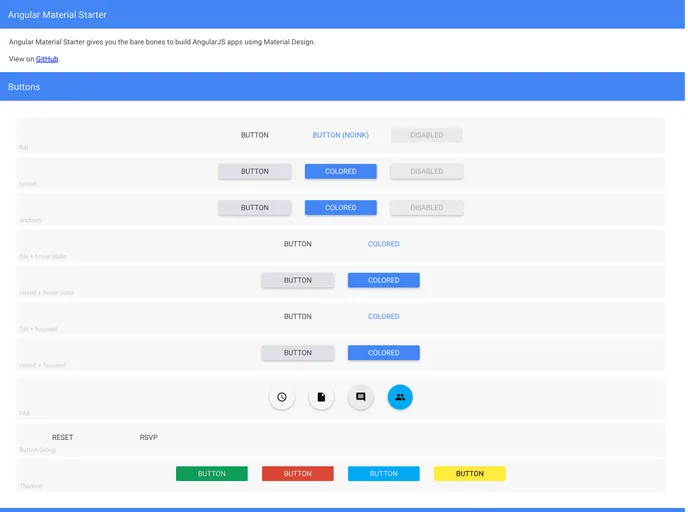This screenshot has width=688, height=512.
Task: Click DISABLED button in the anchors row
Action: pyautogui.click(x=426, y=208)
